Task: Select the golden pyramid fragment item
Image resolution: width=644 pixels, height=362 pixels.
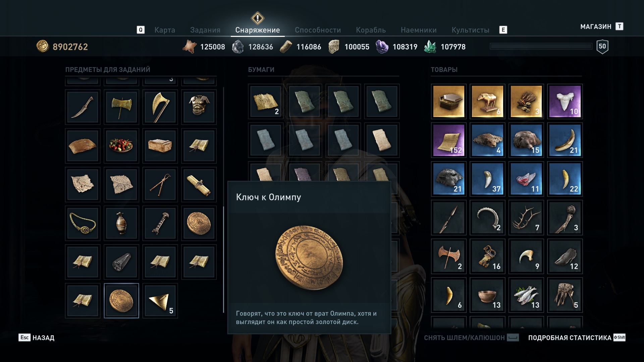Action: tap(160, 300)
